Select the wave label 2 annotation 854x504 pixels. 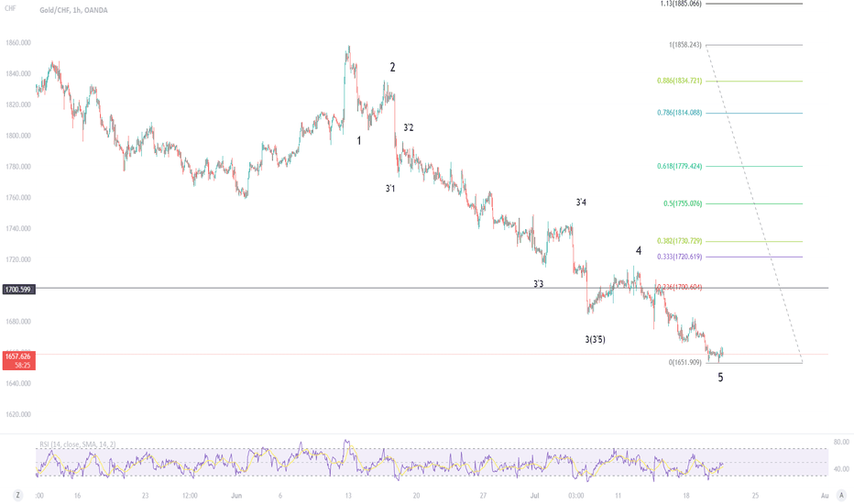392,67
